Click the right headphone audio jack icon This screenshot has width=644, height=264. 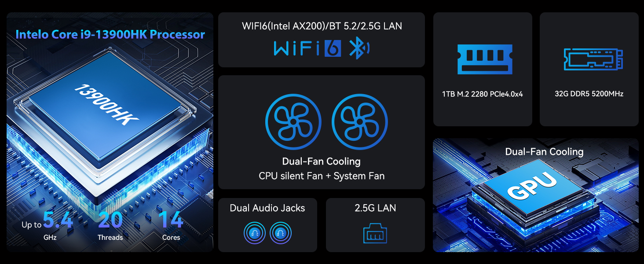[281, 233]
